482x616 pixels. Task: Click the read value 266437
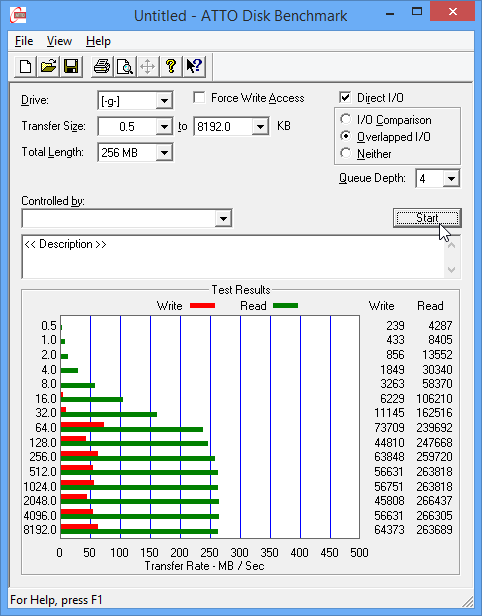(434, 500)
